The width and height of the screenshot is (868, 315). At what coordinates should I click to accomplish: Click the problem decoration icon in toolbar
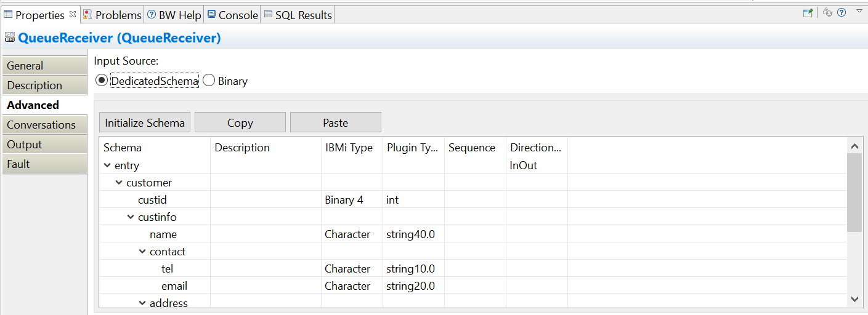pos(828,12)
